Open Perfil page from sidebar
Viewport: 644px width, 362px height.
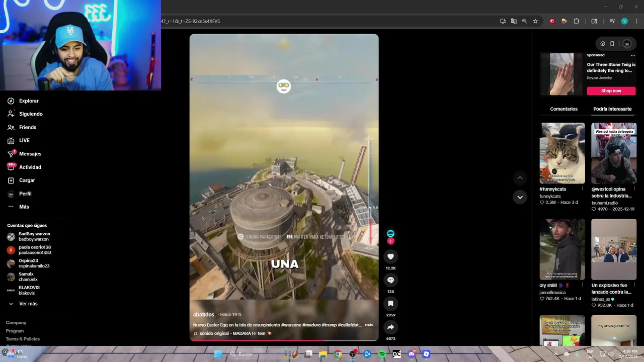tap(19, 194)
